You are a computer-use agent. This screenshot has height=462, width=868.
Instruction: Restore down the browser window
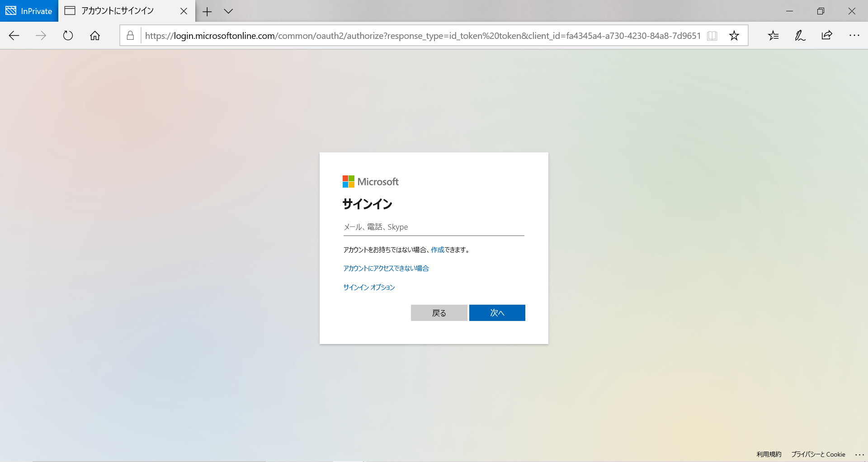coord(821,11)
